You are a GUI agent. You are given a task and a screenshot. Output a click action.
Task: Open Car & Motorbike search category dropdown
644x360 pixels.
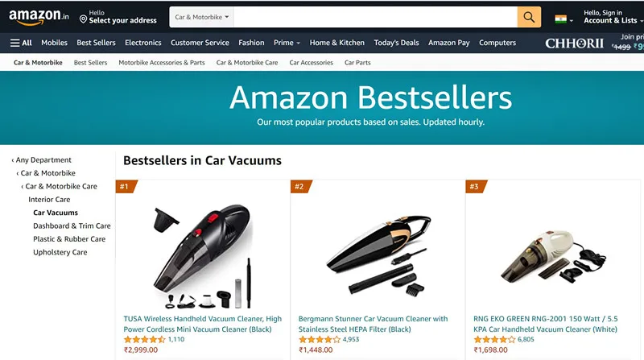[x=201, y=17]
